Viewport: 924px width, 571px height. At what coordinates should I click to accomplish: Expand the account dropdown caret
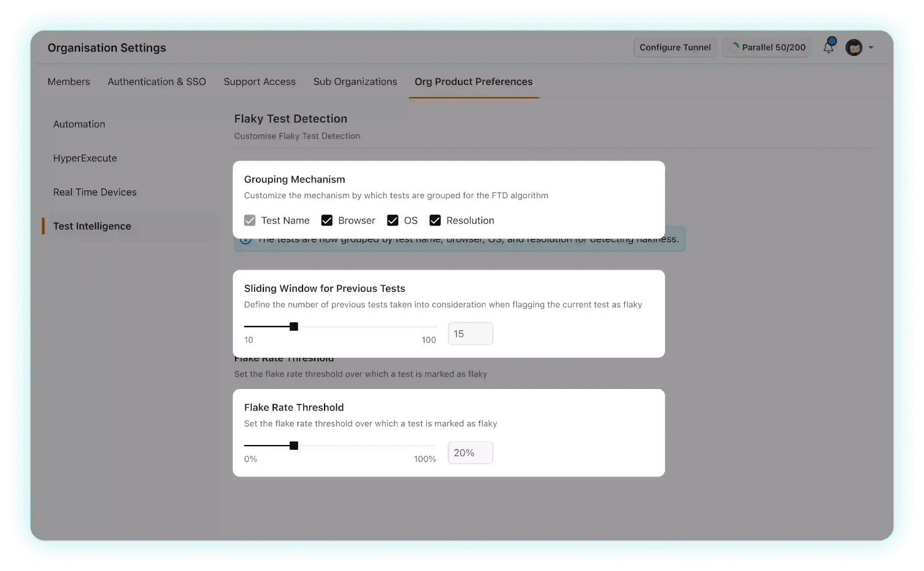click(x=871, y=47)
